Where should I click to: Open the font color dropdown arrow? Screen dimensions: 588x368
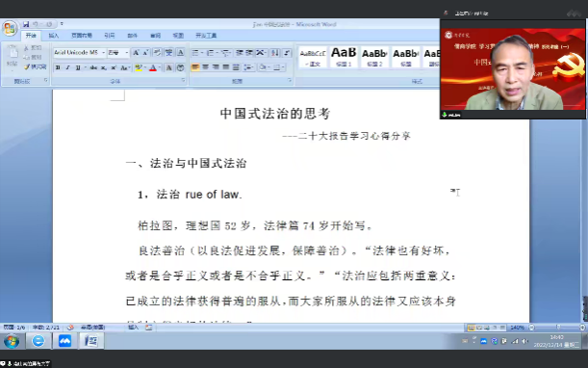pyautogui.click(x=160, y=67)
